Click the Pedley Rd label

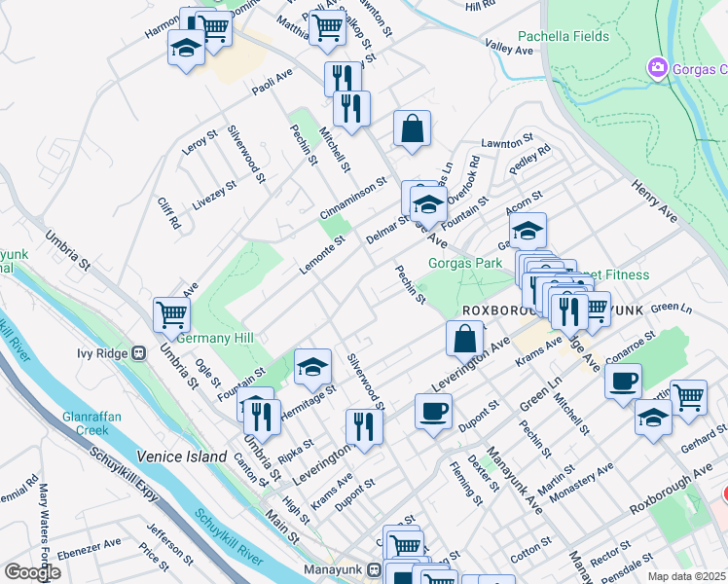coord(529,160)
